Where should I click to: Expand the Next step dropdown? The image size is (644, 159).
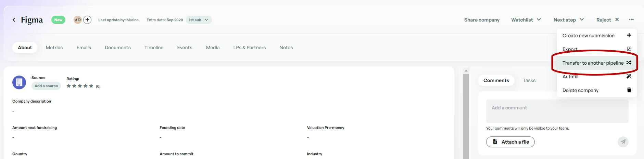tap(569, 20)
